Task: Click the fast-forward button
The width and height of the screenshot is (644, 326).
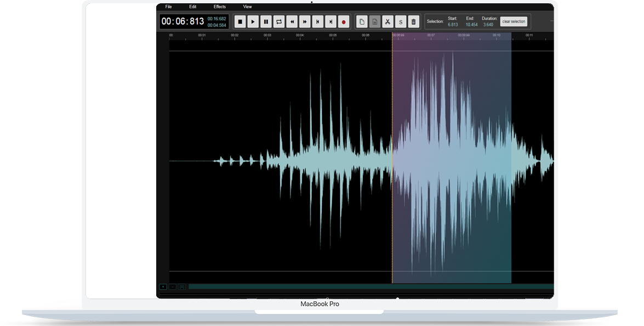Action: (x=305, y=22)
